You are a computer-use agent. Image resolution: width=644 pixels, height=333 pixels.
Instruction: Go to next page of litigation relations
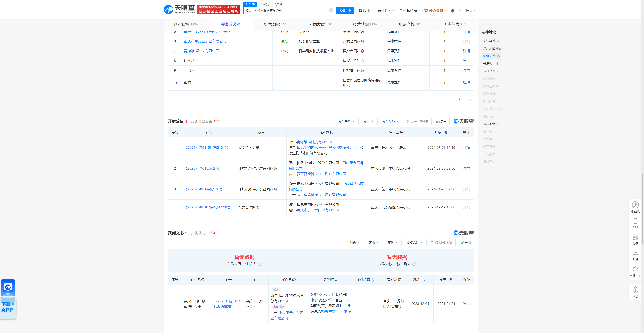click(x=470, y=99)
